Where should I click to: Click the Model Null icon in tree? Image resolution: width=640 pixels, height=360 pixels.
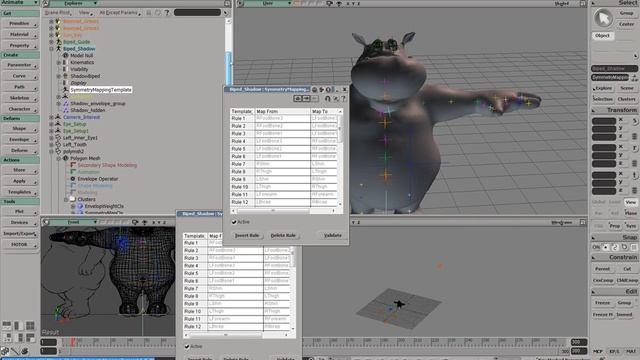click(65, 56)
